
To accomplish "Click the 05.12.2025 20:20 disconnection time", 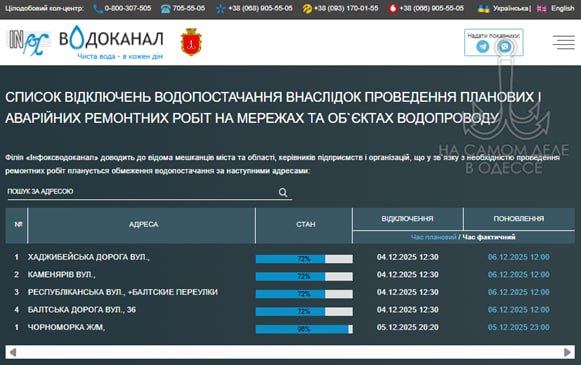I will (408, 327).
